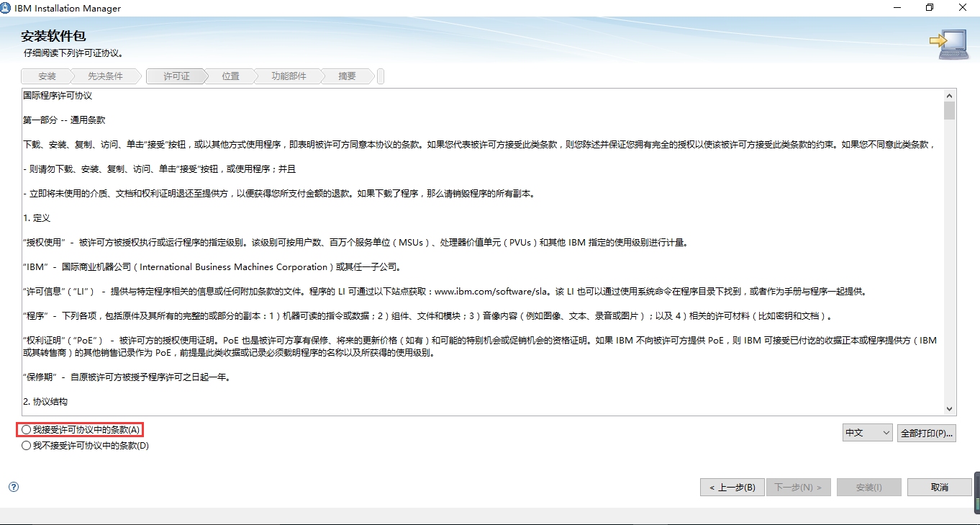Cancel the installation with 取消
Viewport: 980px width, 525px height.
(939, 488)
